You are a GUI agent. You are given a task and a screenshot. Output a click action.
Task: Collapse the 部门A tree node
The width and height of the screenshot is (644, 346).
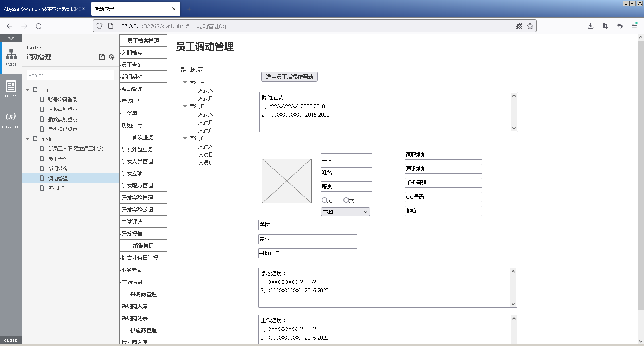[x=185, y=82]
